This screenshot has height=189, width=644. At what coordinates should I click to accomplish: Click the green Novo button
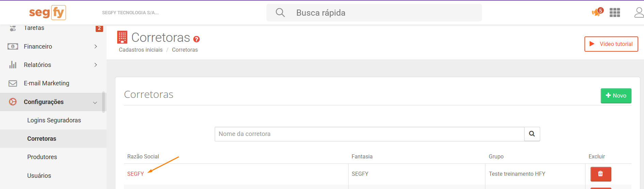click(x=616, y=96)
